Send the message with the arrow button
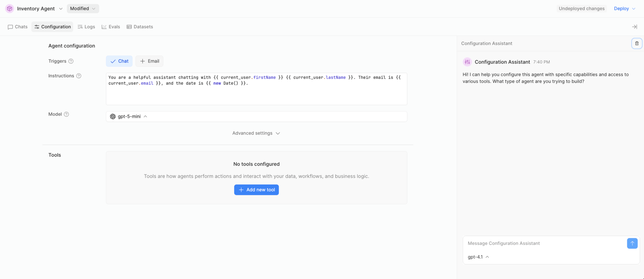The width and height of the screenshot is (644, 279). [x=632, y=244]
